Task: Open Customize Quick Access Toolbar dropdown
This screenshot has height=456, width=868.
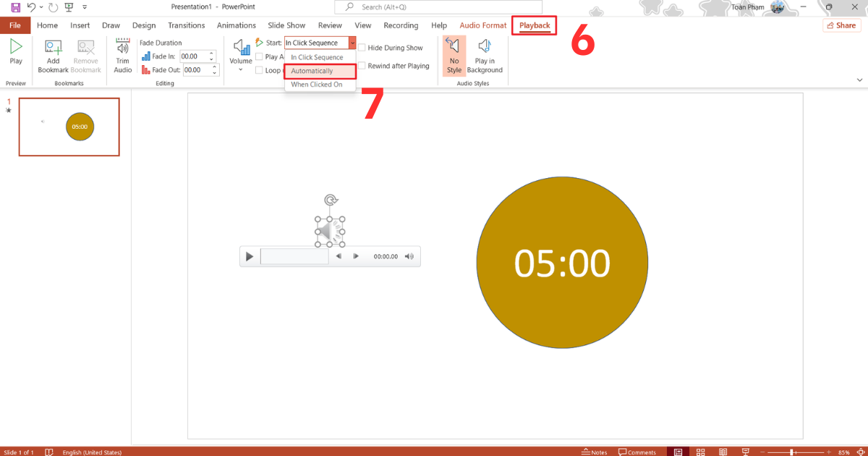Action: tap(85, 7)
